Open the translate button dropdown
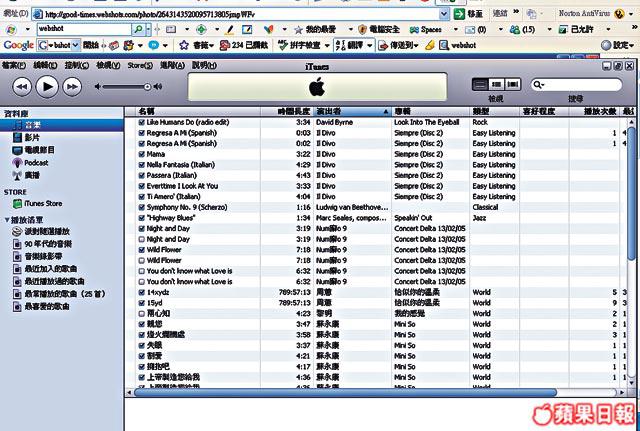The width and height of the screenshot is (640, 431). [369, 45]
